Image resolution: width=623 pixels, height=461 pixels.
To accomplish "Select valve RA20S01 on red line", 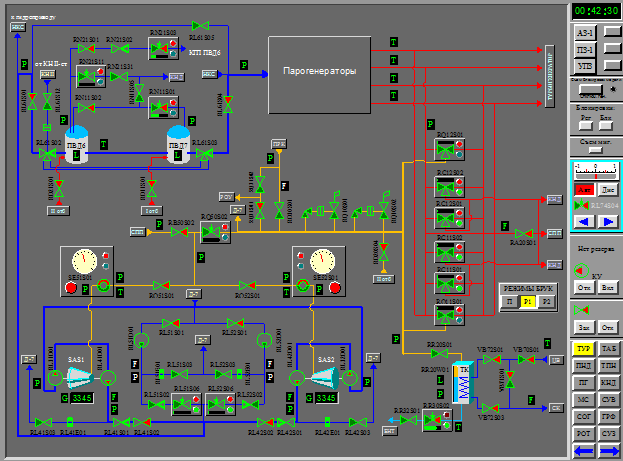I will click(524, 233).
